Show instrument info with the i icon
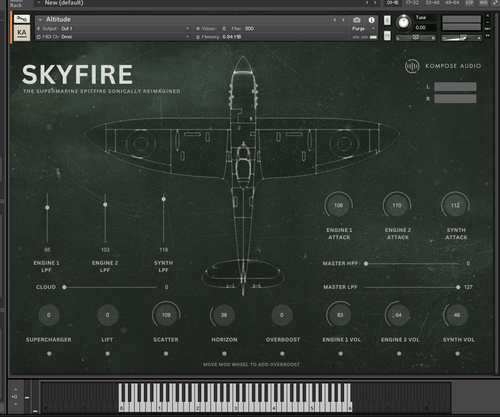This screenshot has width=500, height=417. [x=371, y=20]
